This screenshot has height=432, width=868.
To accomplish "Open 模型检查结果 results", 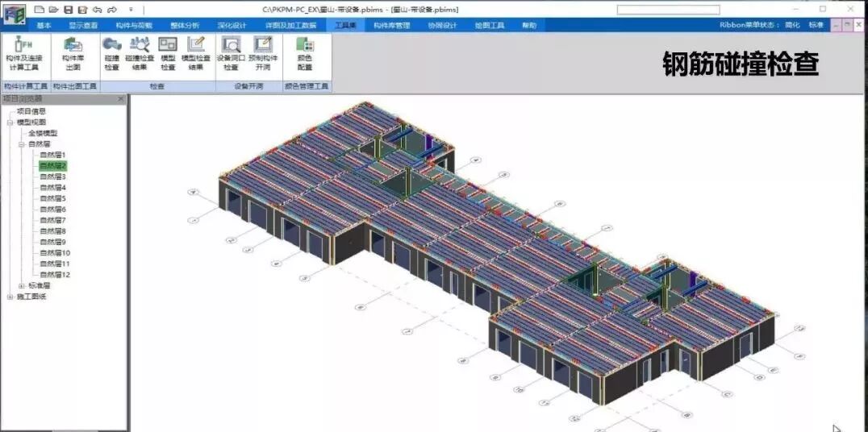I will click(196, 54).
